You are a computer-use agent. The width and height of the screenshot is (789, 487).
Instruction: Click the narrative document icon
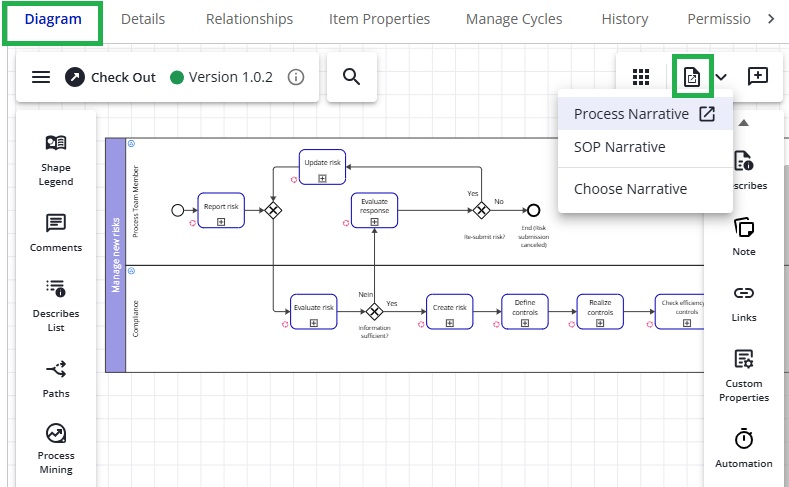click(x=691, y=77)
